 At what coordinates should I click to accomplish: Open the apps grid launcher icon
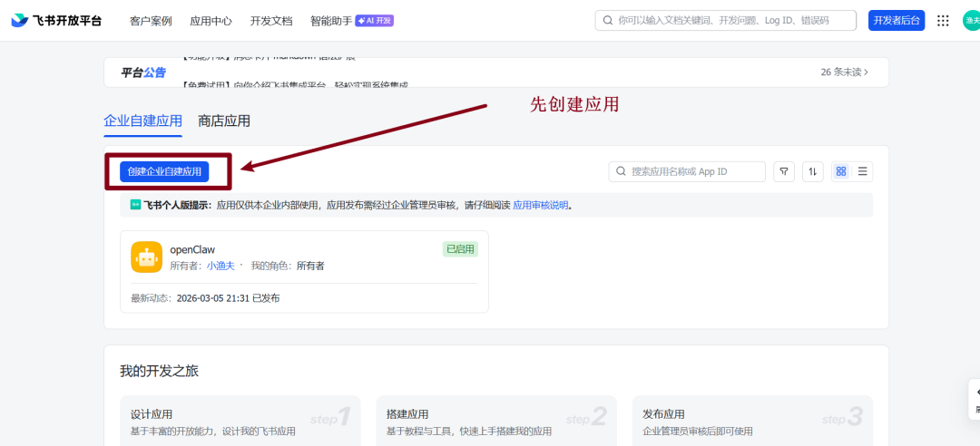coord(943,21)
